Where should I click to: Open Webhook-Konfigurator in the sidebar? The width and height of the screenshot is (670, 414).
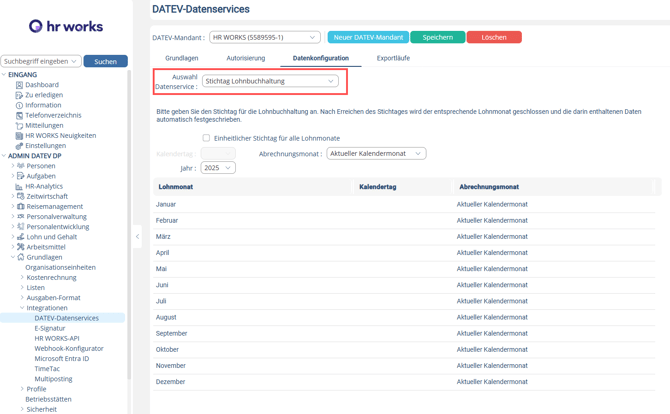(69, 349)
